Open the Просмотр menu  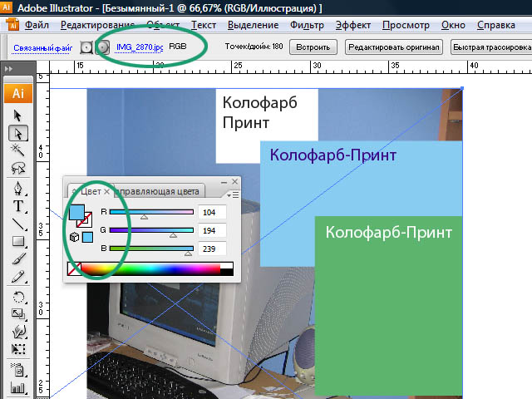(x=406, y=25)
